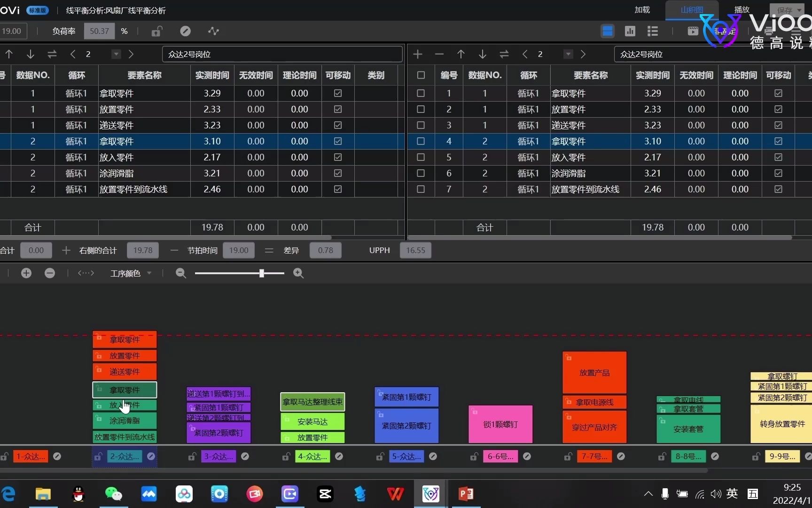Select the 放置产品 block in chart
The image size is (812, 508).
[x=594, y=373]
